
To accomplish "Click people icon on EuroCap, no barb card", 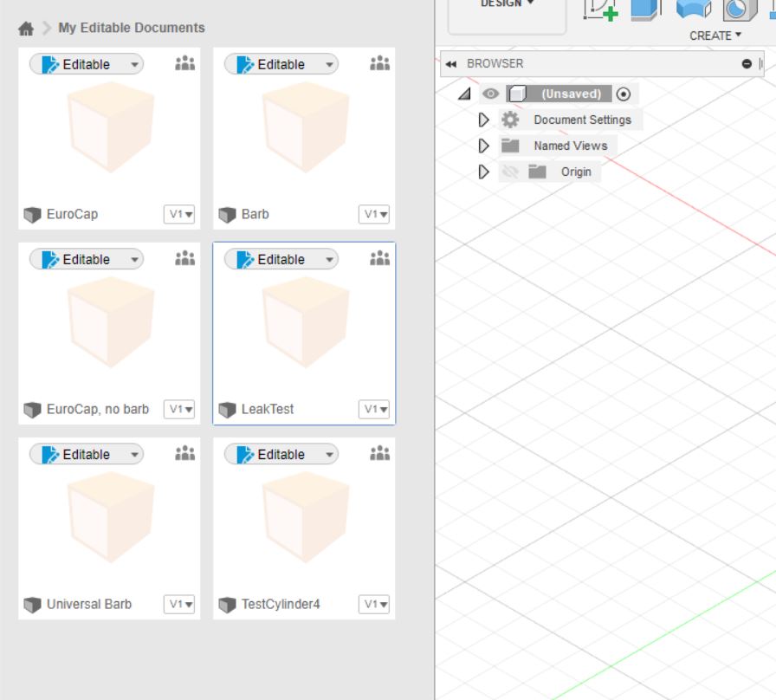I will click(185, 258).
